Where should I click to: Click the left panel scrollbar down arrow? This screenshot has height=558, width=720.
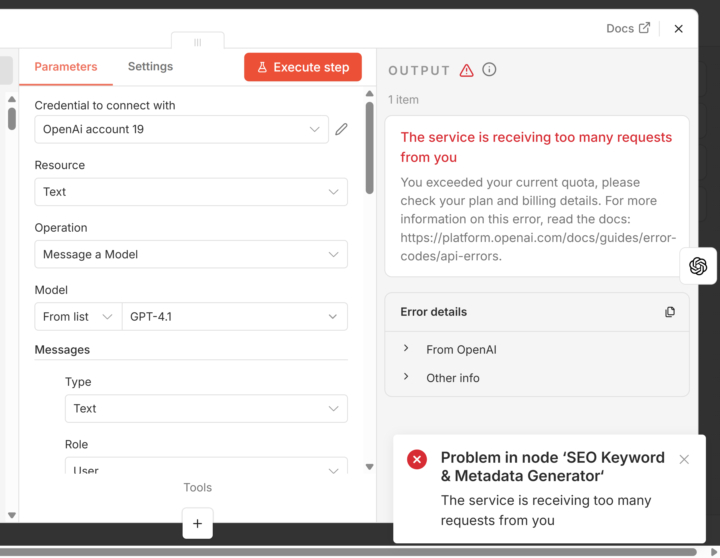pos(12,515)
